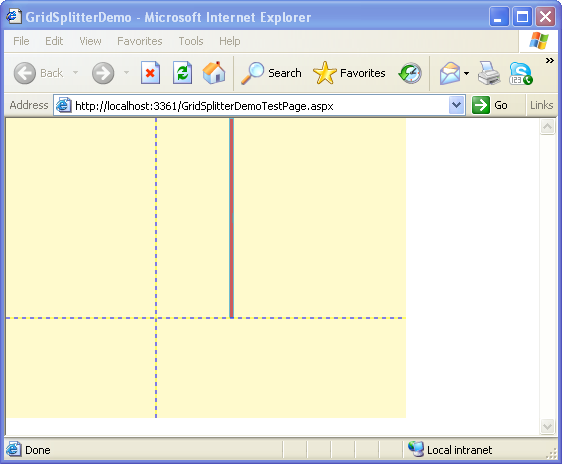
Task: Open Search with the magnifier button
Action: [x=271, y=73]
